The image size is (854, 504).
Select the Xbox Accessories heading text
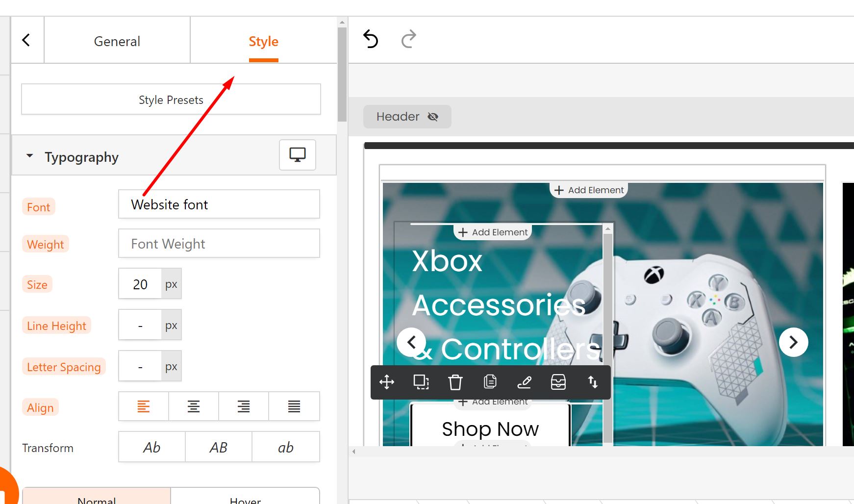(x=505, y=305)
